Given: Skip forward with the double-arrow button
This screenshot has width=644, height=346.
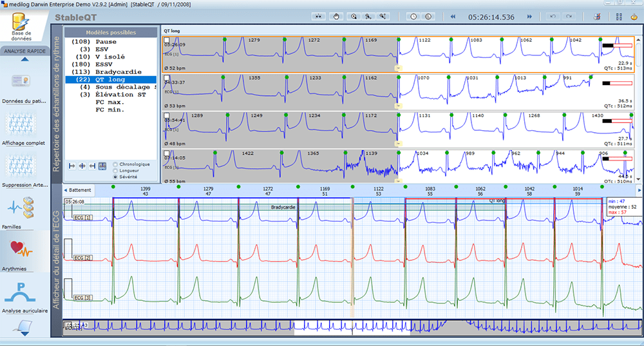Looking at the screenshot, I should (530, 16).
